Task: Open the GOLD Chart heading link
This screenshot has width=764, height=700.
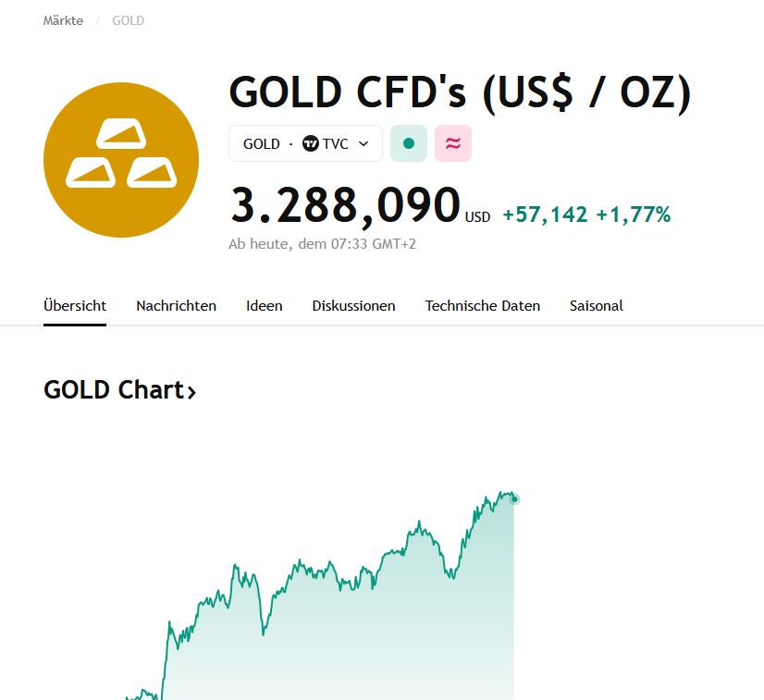Action: tap(114, 390)
